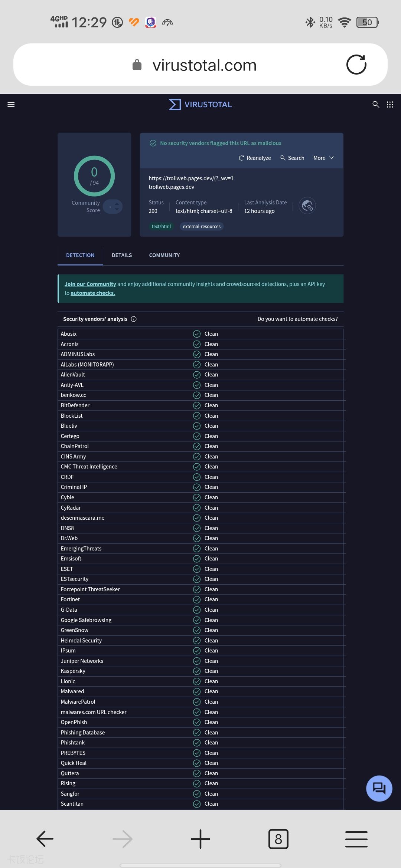401x868 pixels.
Task: Toggle the Community Score vote control
Action: [113, 207]
